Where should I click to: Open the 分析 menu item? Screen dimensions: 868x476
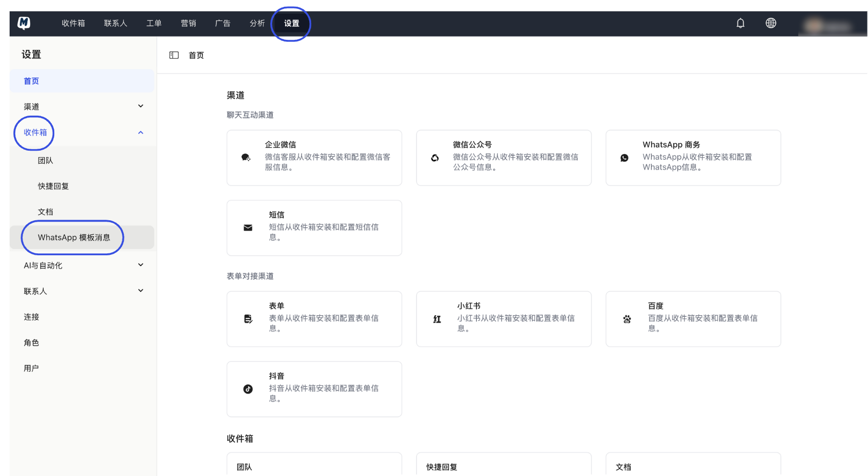pos(257,23)
